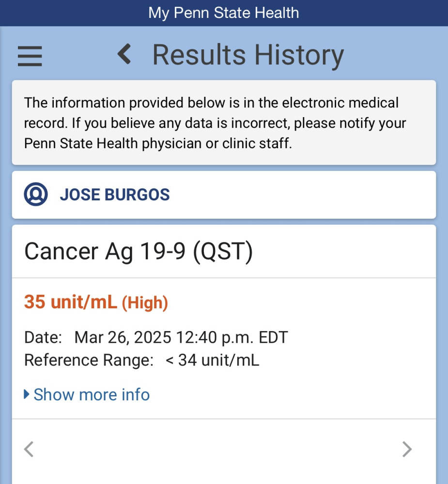Tap the Cancer Ag 19-9 (QST) test title
Screen dimensions: 448x484
pos(139,252)
